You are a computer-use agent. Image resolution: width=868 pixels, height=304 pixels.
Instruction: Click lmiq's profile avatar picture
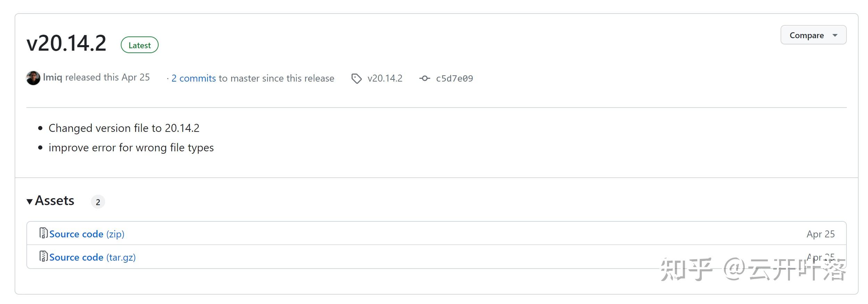33,78
